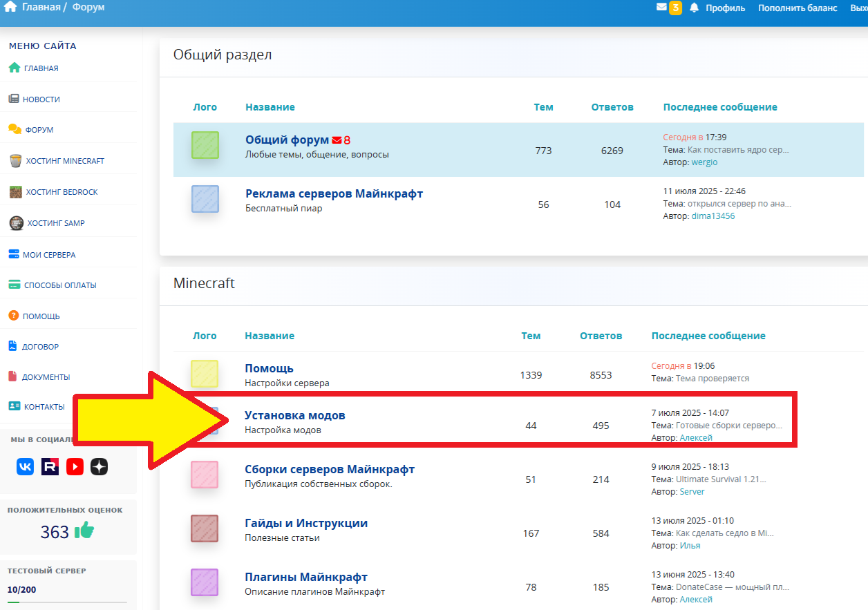Open topic 'Ultimate Survival 1.21…'
The image size is (868, 610).
(x=721, y=479)
